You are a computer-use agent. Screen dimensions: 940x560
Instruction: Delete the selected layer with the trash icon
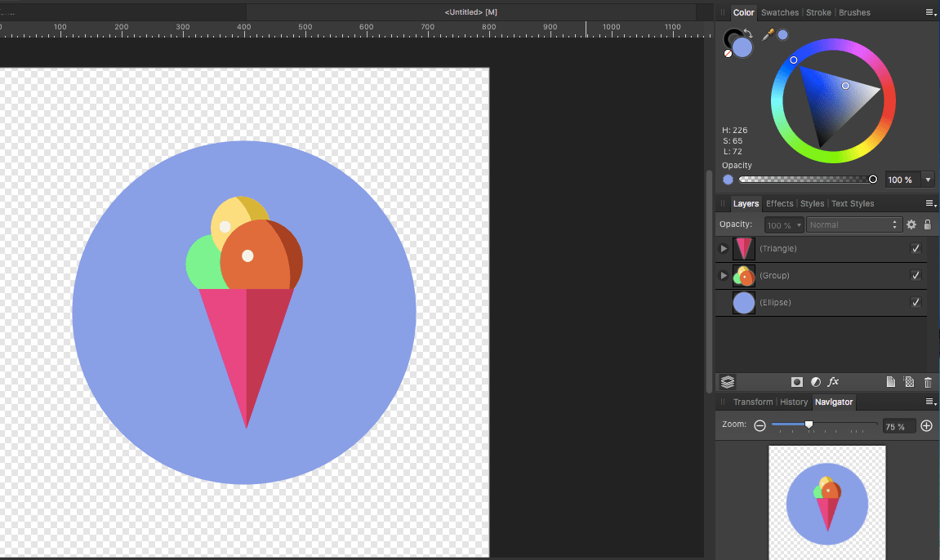click(x=928, y=382)
